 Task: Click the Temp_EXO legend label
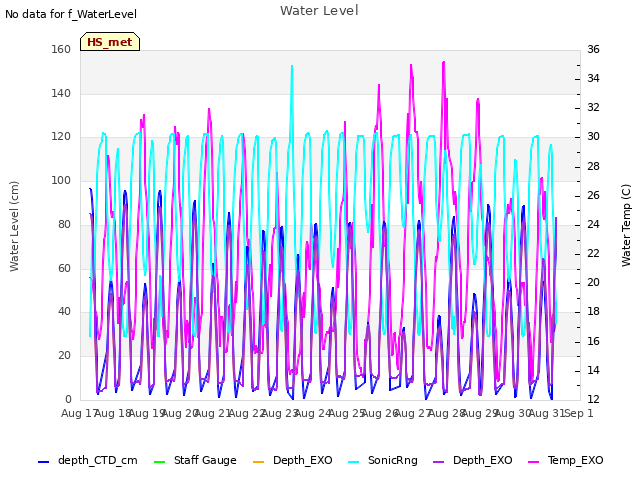tap(575, 460)
